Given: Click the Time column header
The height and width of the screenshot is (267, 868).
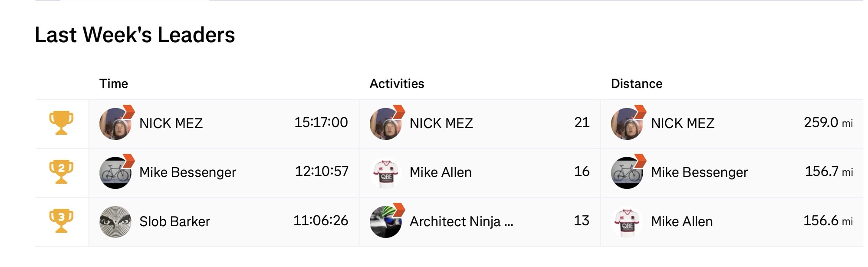Looking at the screenshot, I should pos(114,84).
